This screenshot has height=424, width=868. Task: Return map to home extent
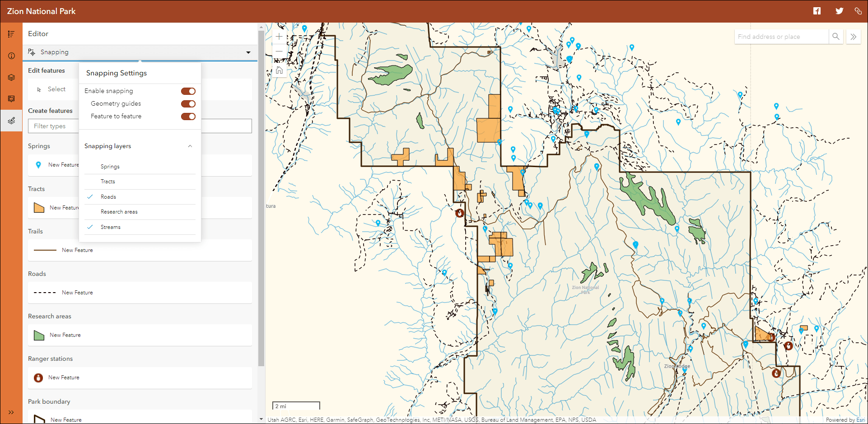click(279, 70)
